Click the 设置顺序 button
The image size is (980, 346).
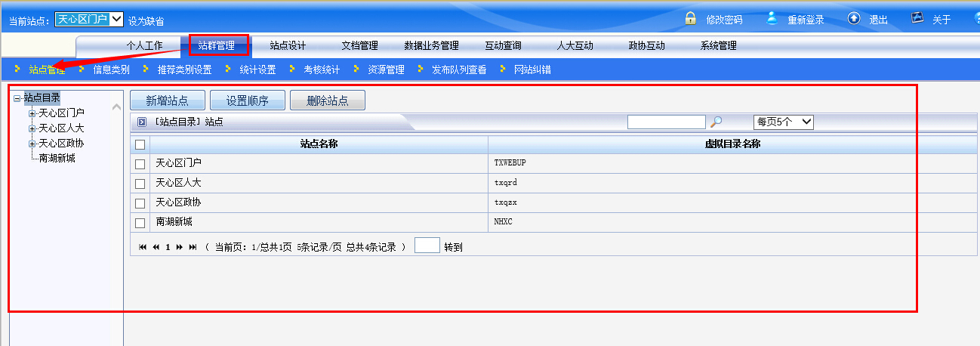coord(248,100)
